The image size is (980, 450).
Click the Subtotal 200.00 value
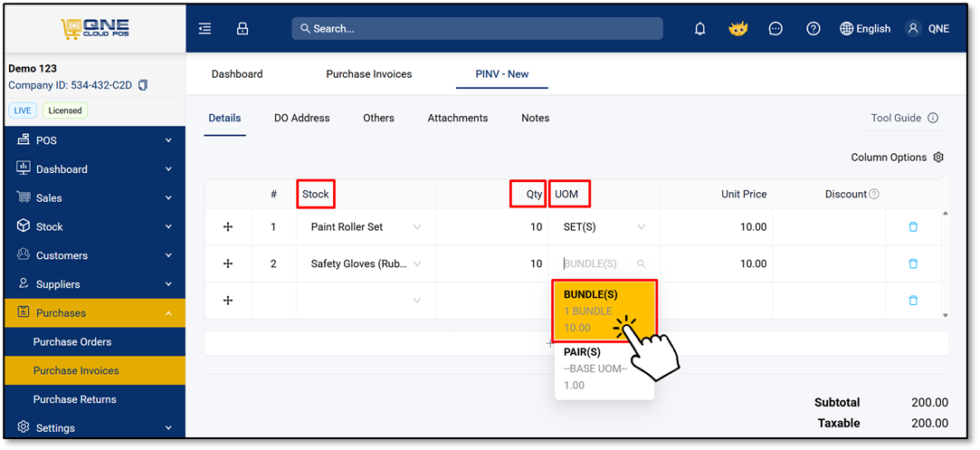pyautogui.click(x=929, y=403)
